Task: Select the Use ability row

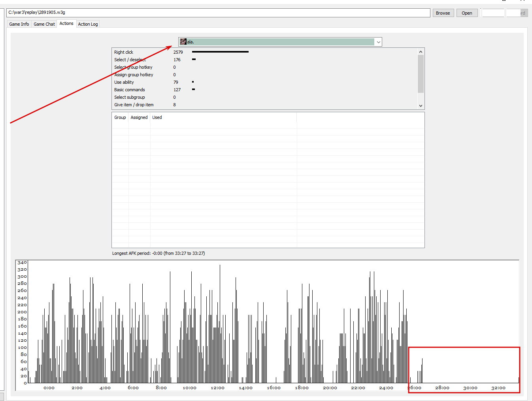Action: coord(264,82)
